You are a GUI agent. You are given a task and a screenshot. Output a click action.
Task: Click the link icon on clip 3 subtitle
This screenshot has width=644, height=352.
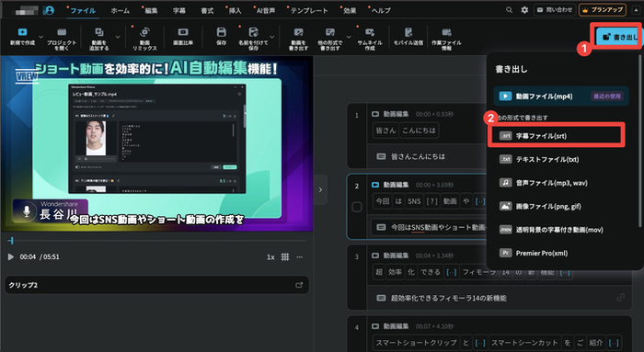coord(621,298)
